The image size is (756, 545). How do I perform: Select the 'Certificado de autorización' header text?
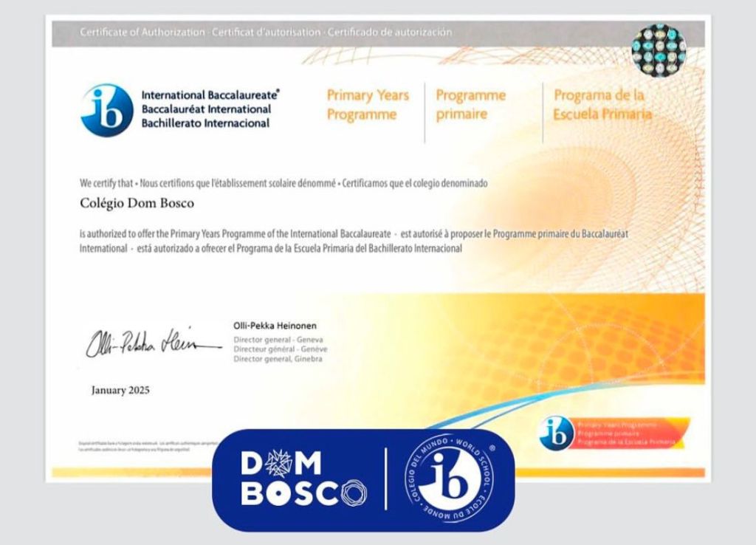click(389, 32)
